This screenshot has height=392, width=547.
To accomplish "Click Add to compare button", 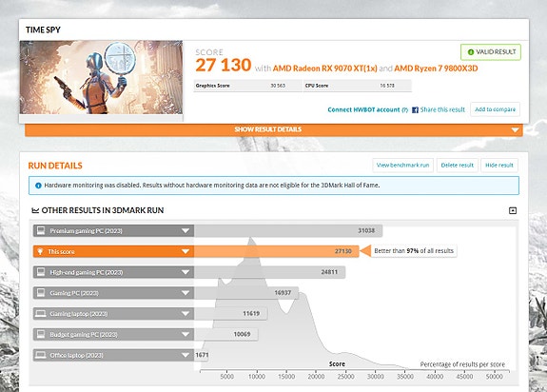I will (495, 109).
